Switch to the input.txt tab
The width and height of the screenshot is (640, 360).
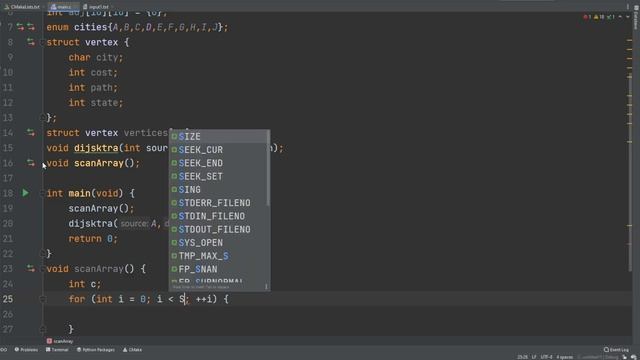[96, 7]
